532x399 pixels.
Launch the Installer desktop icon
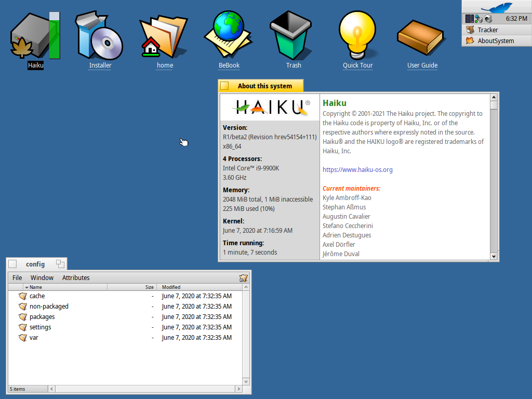tap(99, 36)
